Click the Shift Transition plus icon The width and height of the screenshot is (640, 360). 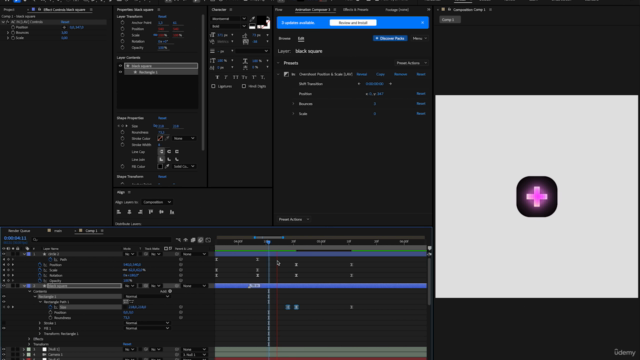pyautogui.click(x=390, y=84)
